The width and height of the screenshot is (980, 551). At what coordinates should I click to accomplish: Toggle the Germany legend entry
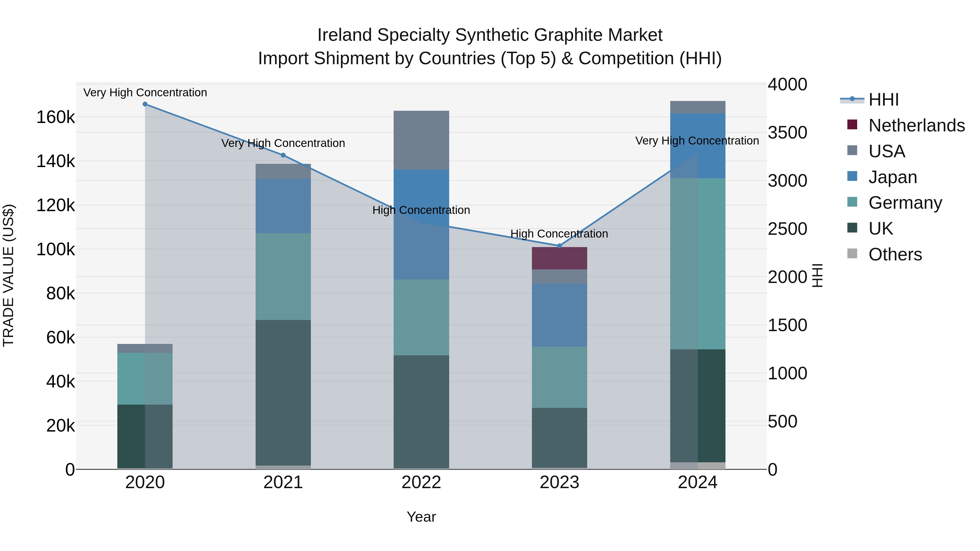[x=895, y=203]
